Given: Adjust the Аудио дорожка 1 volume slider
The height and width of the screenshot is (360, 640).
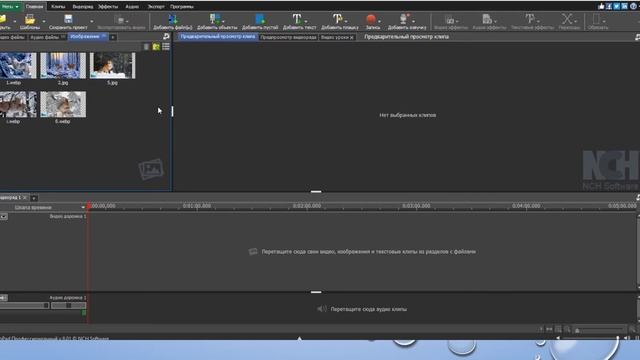Looking at the screenshot, I should pyautogui.click(x=24, y=305).
